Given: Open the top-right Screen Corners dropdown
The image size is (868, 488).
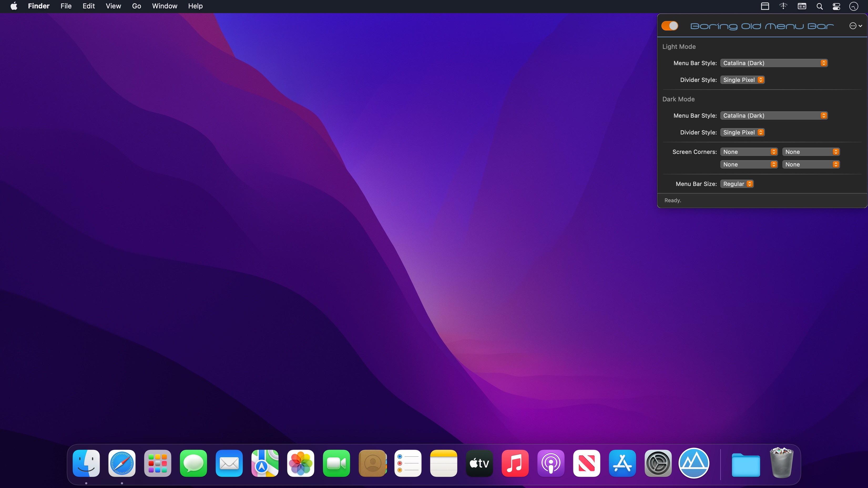Looking at the screenshot, I should click(811, 152).
